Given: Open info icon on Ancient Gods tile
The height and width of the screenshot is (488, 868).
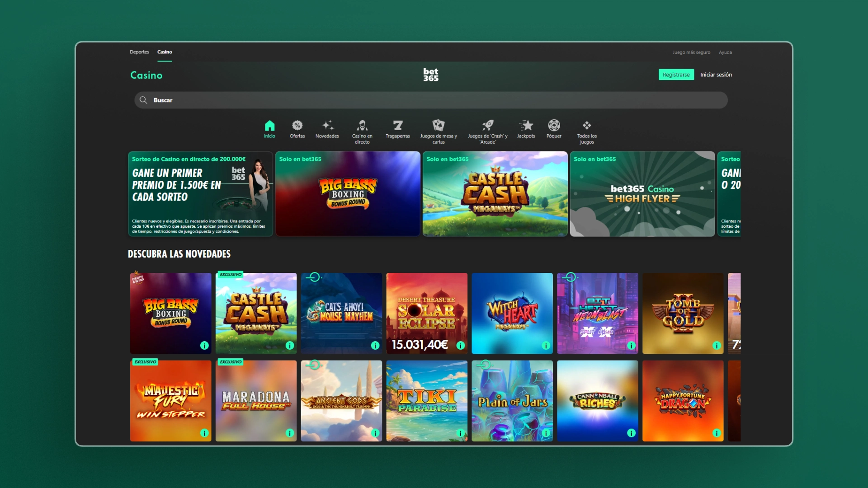Looking at the screenshot, I should coord(375,433).
